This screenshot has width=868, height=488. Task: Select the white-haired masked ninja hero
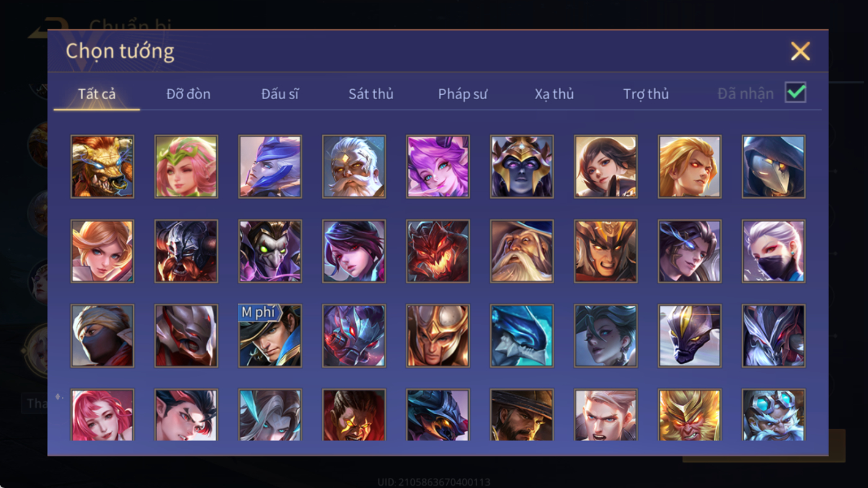click(774, 251)
